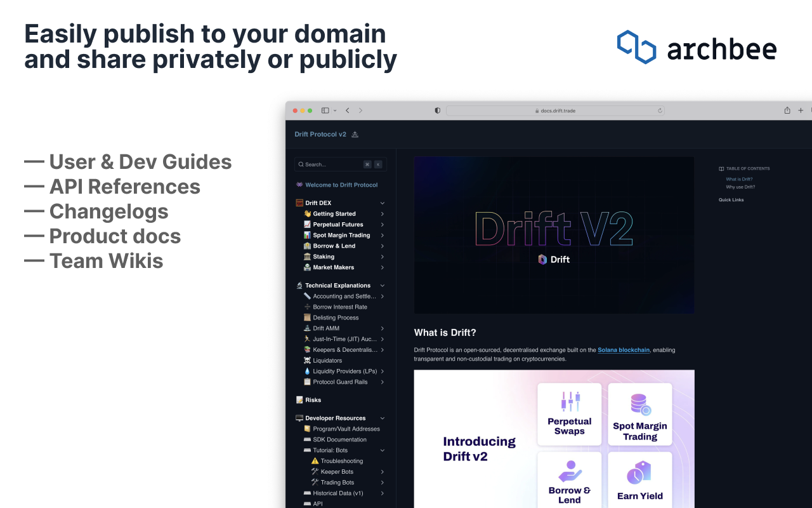Expand the Spot Margin Trading chevron
The height and width of the screenshot is (508, 812).
tap(383, 236)
